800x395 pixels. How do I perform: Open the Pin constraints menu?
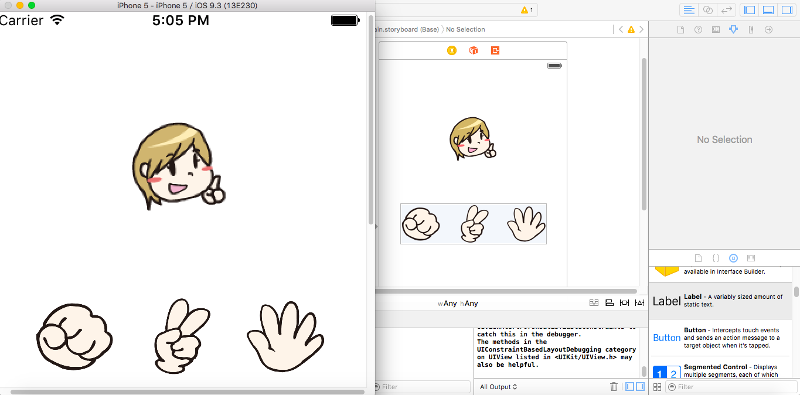pyautogui.click(x=624, y=302)
